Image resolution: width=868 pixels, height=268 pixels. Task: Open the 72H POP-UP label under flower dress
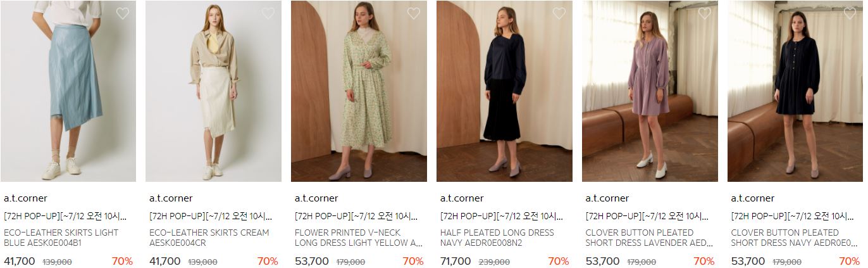click(356, 216)
